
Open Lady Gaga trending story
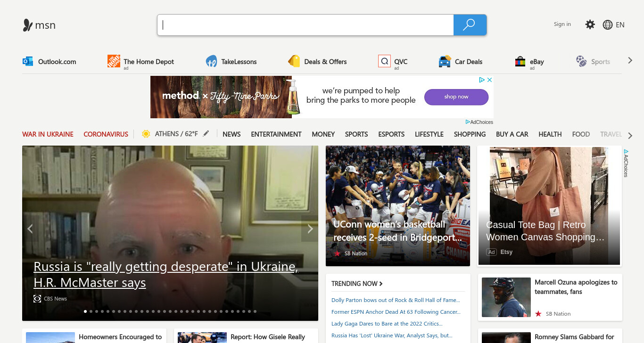pyautogui.click(x=387, y=324)
